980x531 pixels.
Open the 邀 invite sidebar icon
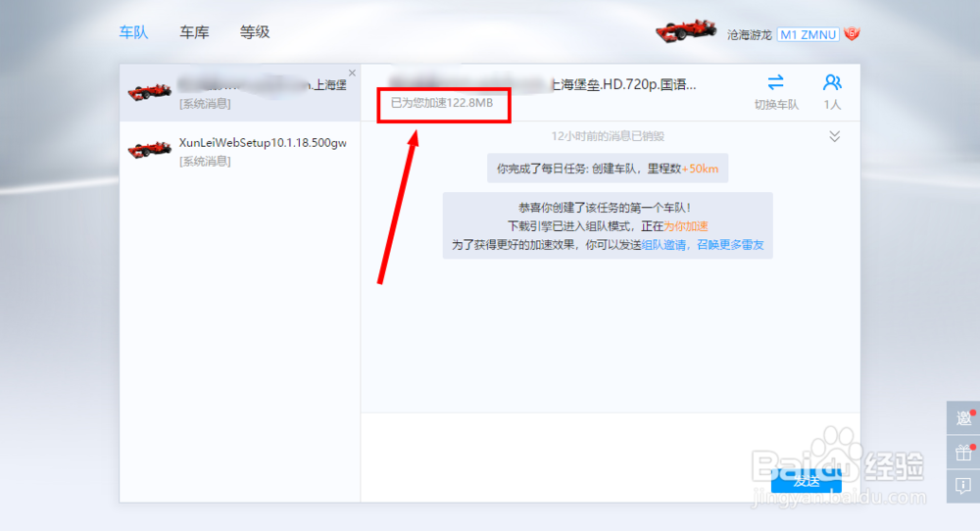point(963,418)
